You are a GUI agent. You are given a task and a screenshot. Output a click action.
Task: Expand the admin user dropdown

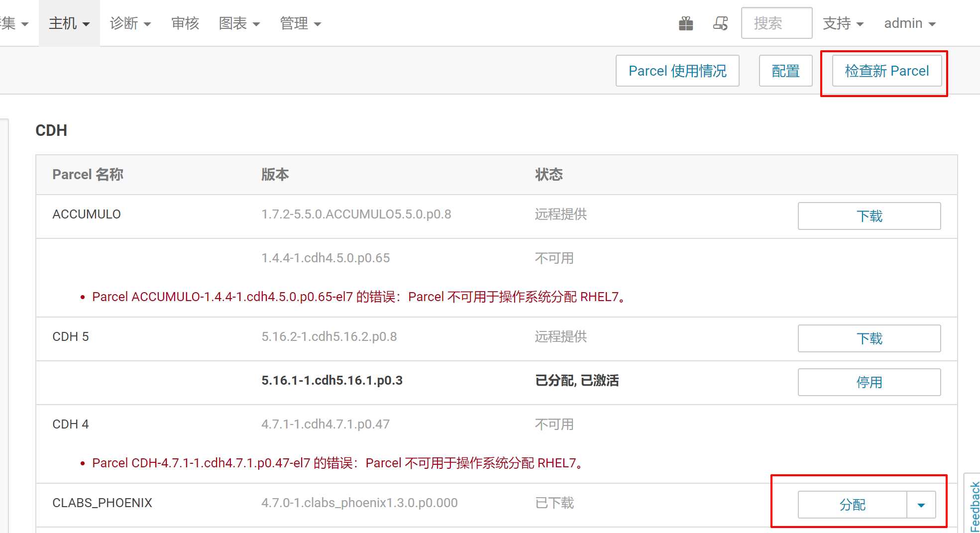click(x=910, y=23)
